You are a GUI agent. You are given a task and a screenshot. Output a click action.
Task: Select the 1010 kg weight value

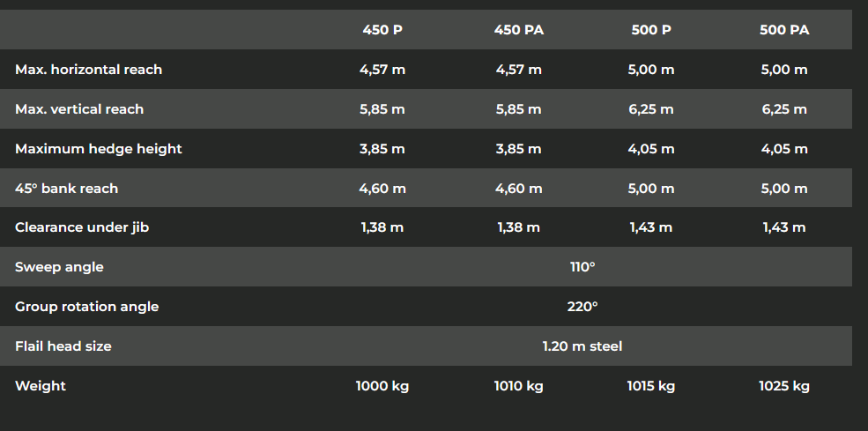[519, 386]
